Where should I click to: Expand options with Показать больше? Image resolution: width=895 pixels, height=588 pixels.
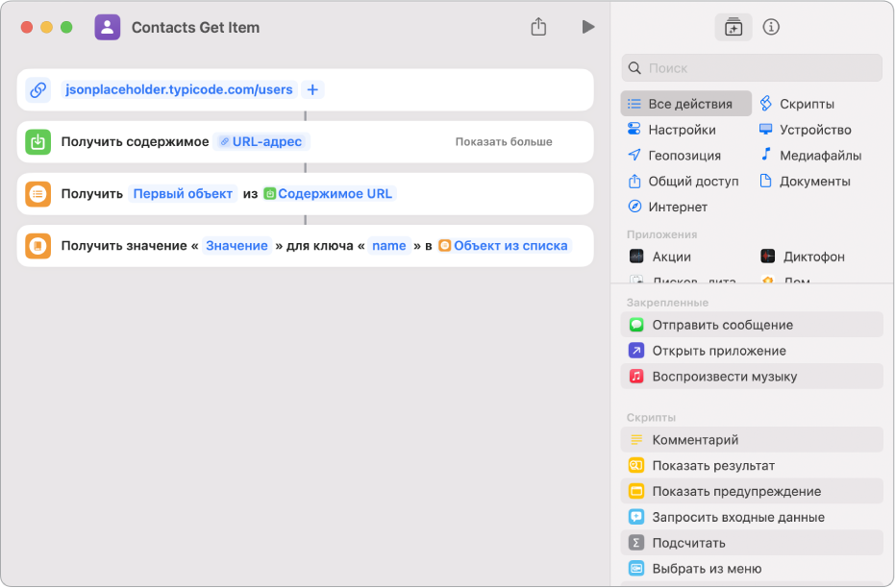504,141
